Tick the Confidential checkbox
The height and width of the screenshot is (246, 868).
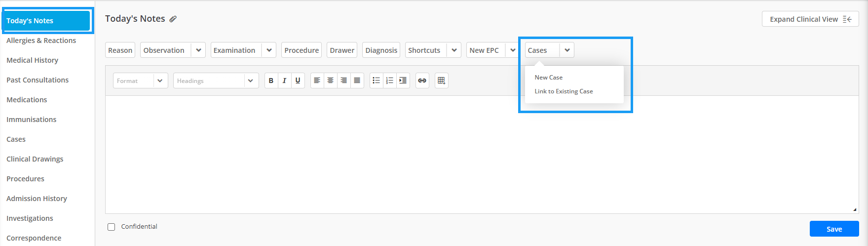tap(112, 227)
